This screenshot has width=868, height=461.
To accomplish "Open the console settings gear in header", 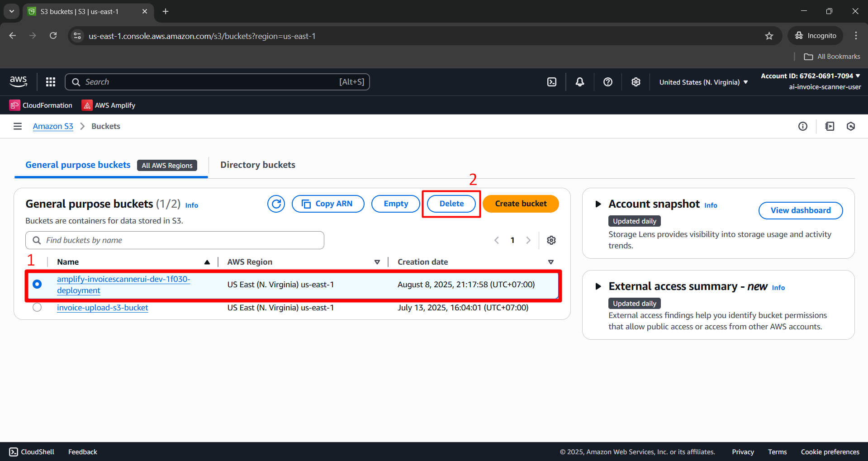I will (636, 82).
